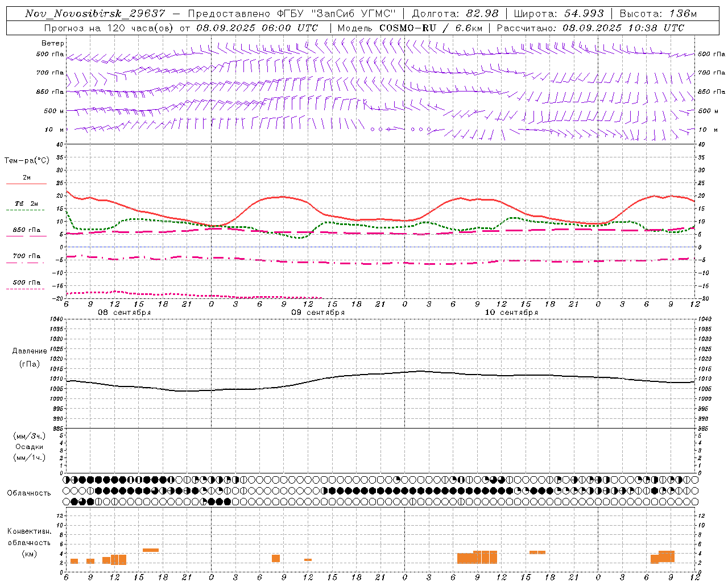The width and height of the screenshot is (728, 582).
Task: Click the "(мм/1ч.)" precipitation unit label
Action: pyautogui.click(x=30, y=458)
